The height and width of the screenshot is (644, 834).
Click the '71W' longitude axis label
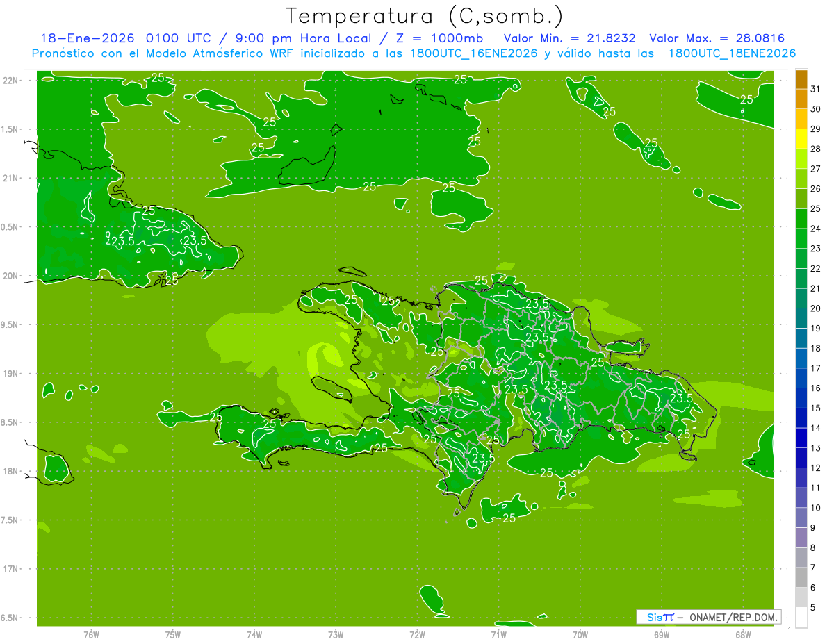pyautogui.click(x=498, y=635)
